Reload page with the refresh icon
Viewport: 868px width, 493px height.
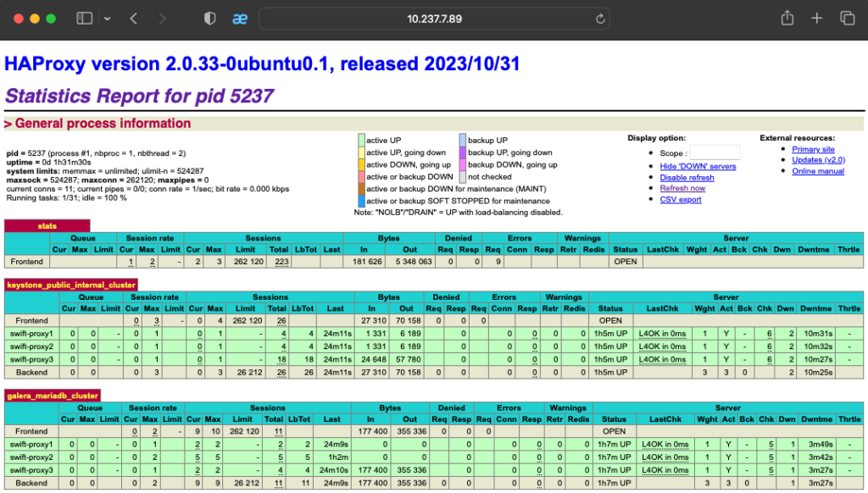click(600, 19)
